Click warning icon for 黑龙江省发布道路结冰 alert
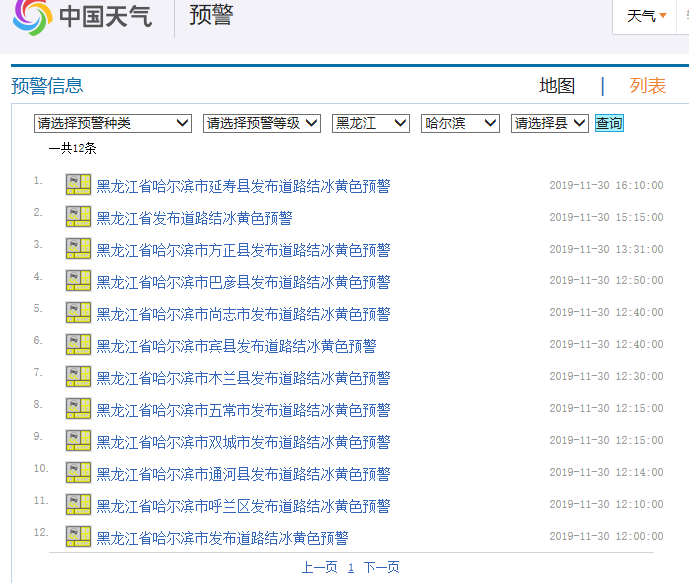 tap(78, 217)
